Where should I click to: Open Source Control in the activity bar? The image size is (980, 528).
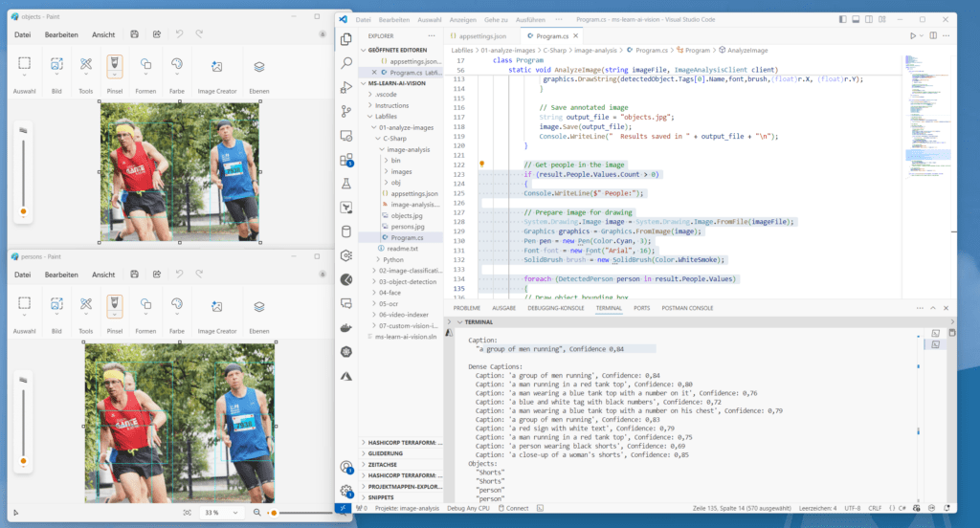click(x=346, y=111)
